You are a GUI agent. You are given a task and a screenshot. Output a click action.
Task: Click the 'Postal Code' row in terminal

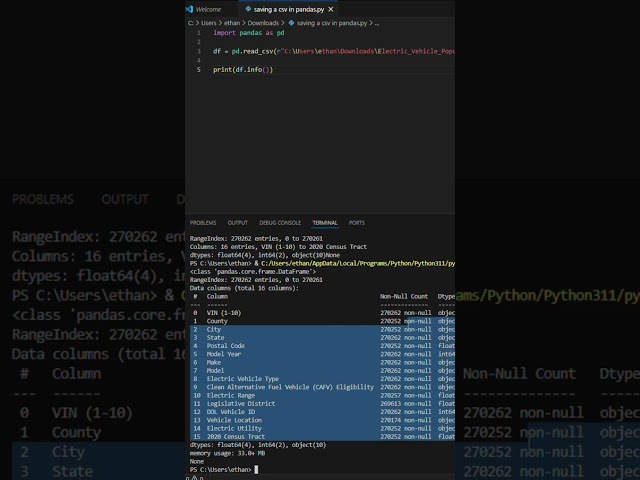coord(322,346)
